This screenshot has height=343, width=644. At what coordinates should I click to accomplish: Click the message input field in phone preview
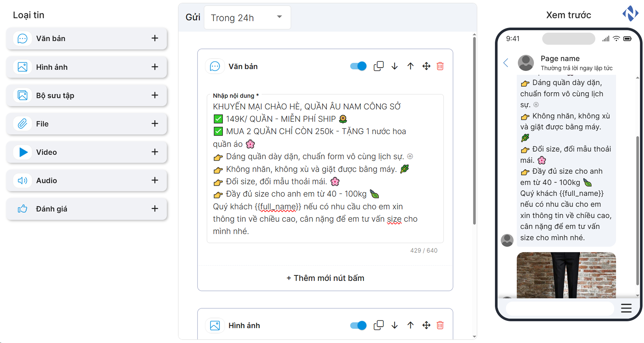tap(560, 308)
